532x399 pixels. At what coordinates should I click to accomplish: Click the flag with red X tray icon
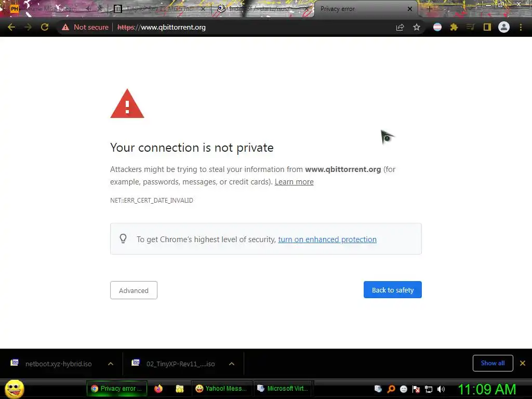[416, 389]
